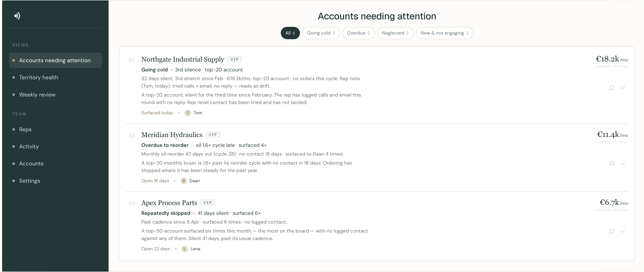Click row number 01
Image resolution: width=644 pixels, height=272 pixels.
click(x=132, y=60)
